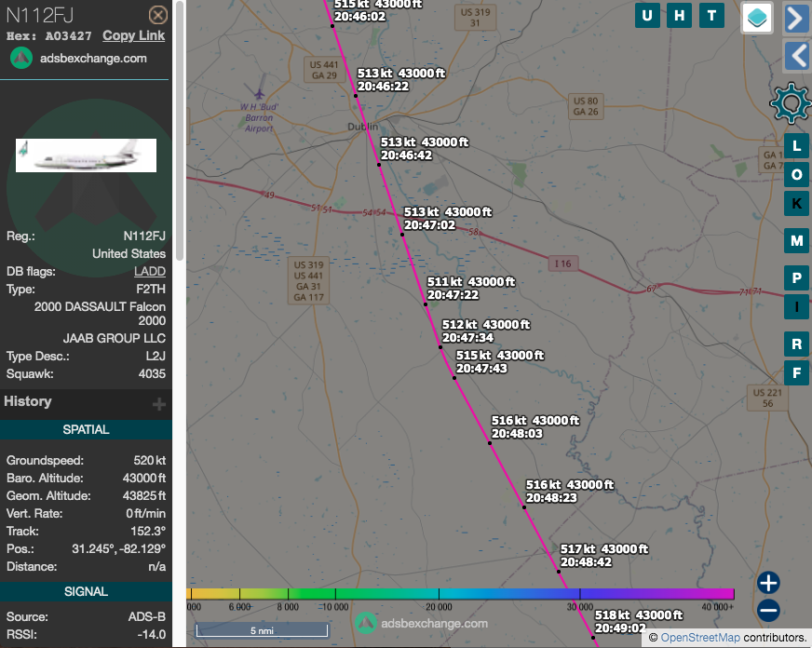The image size is (812, 648).
Task: Click the position coordinates 31.245°, -82.129°
Action: (x=118, y=548)
